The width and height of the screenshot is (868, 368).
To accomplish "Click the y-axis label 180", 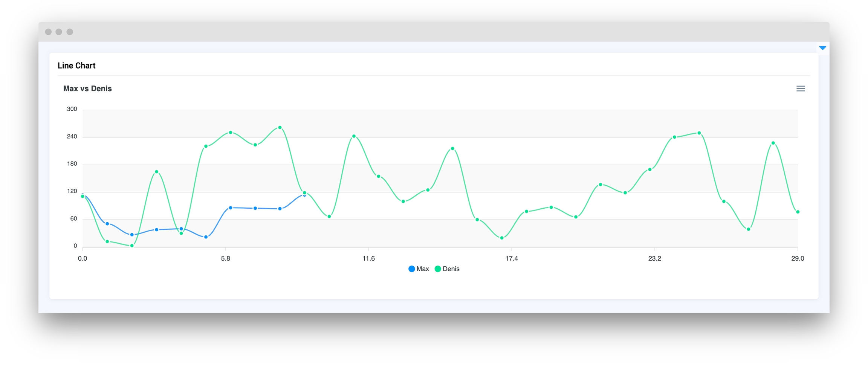I will point(72,164).
